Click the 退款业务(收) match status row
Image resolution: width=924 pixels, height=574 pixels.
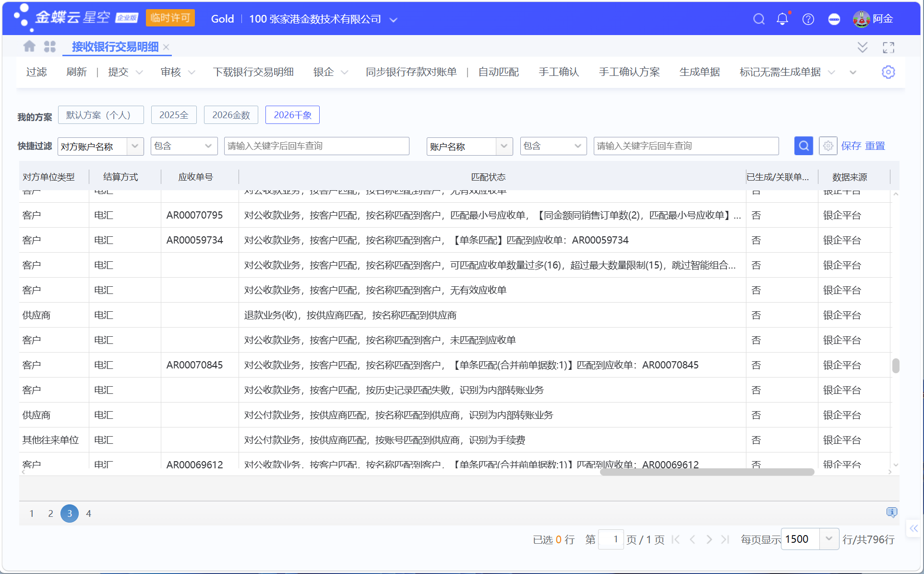pyautogui.click(x=492, y=315)
